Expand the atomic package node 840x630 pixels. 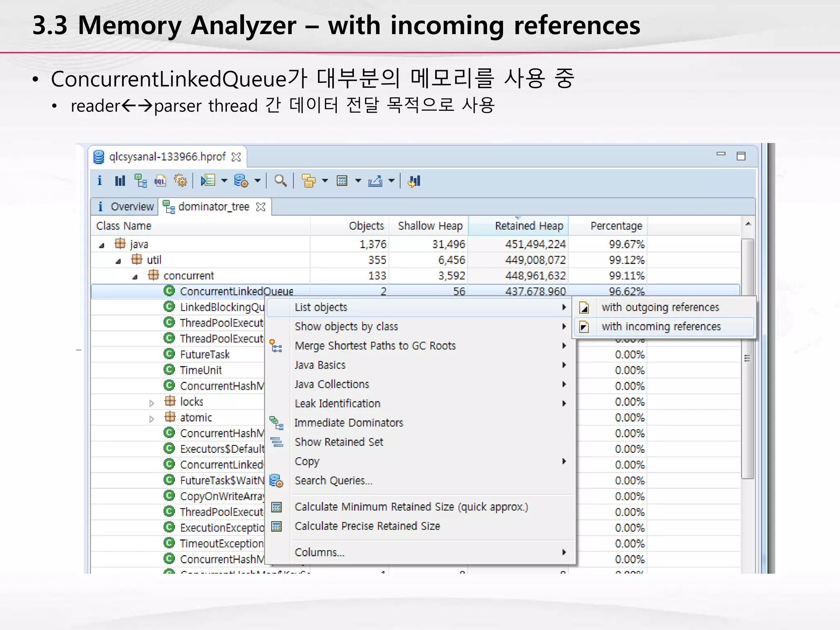[x=152, y=419]
